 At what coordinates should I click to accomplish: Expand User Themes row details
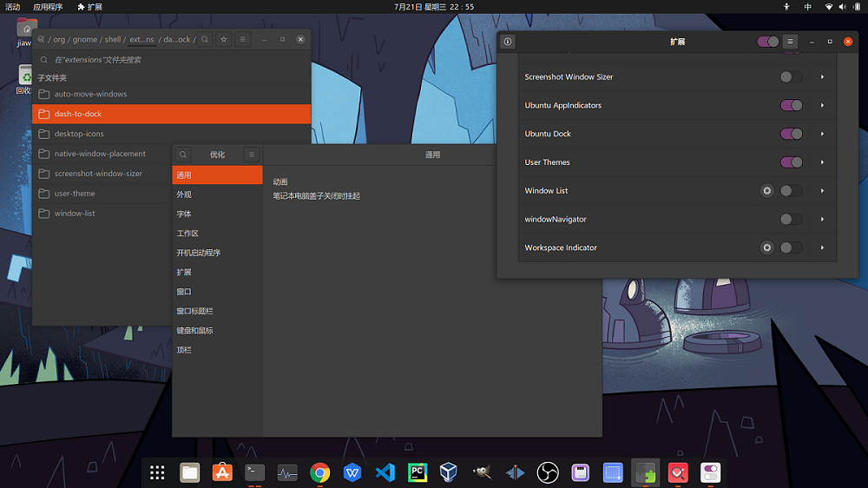(822, 162)
